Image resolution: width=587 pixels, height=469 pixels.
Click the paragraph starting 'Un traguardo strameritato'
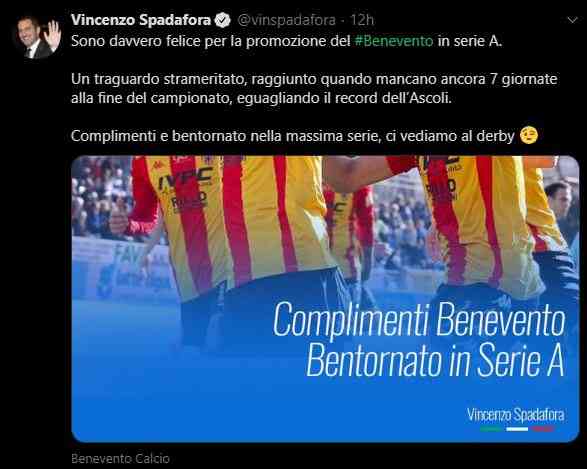314,89
